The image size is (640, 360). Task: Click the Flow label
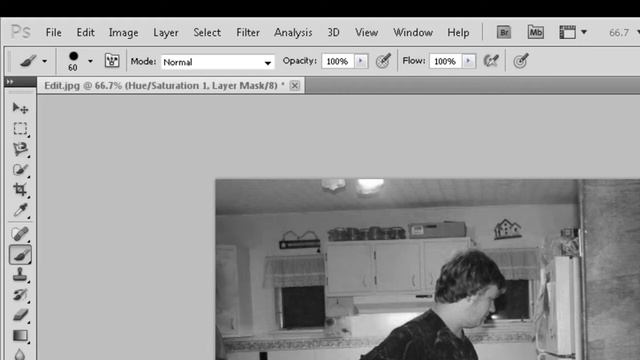click(413, 61)
